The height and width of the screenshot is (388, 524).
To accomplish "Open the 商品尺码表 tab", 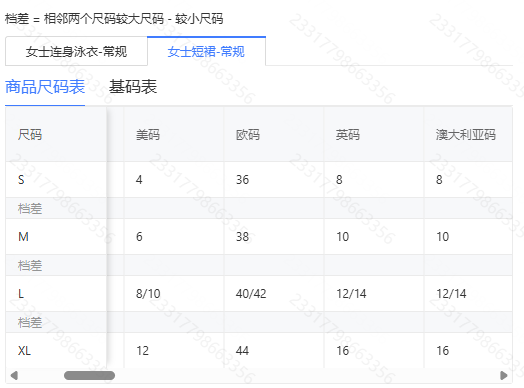I will click(x=45, y=87).
